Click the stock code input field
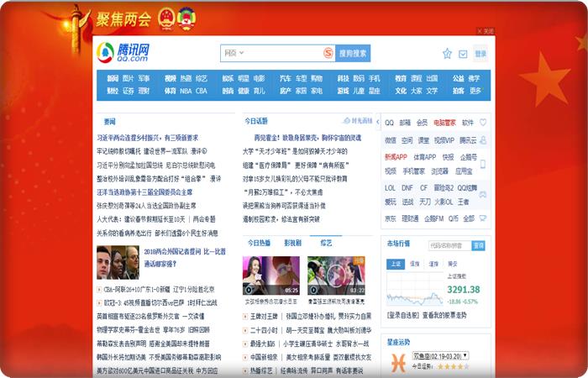Image resolution: width=588 pixels, height=378 pixels. pyautogui.click(x=449, y=245)
